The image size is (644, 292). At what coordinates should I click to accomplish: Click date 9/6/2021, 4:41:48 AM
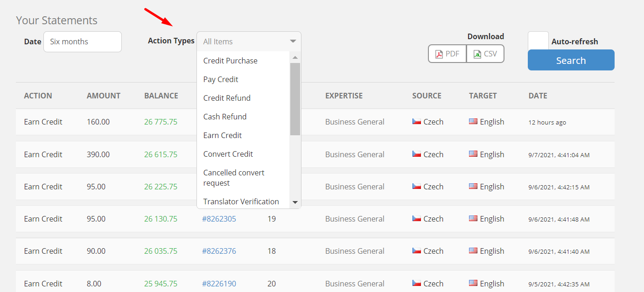pyautogui.click(x=559, y=219)
